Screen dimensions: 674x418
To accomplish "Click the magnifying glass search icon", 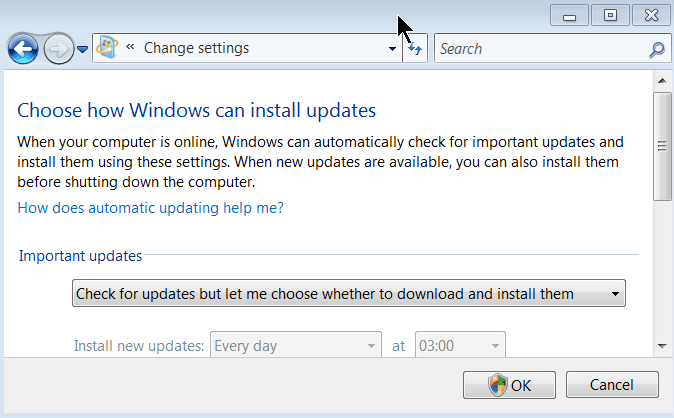I will coord(657,49).
